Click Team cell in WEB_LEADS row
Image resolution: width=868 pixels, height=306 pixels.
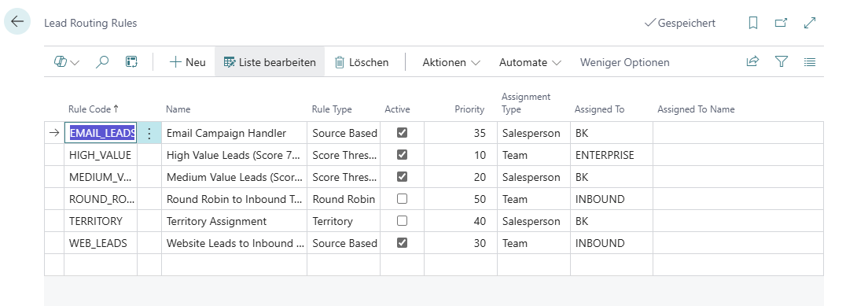[x=534, y=243]
